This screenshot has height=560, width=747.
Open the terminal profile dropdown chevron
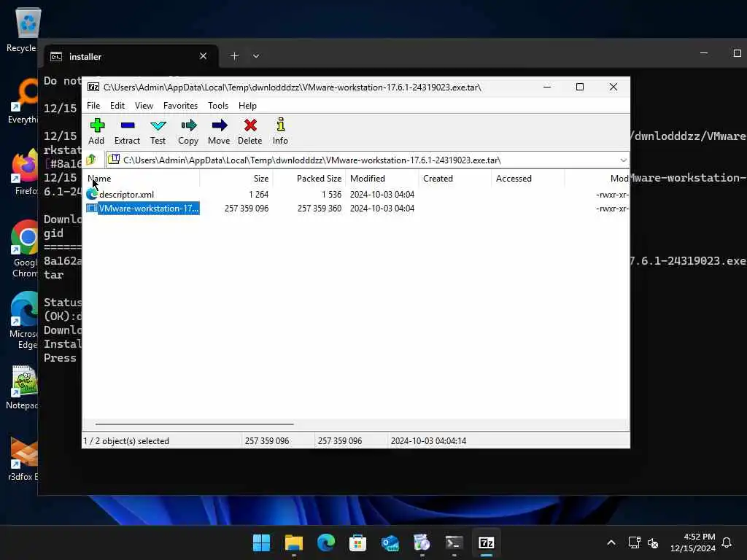point(256,56)
